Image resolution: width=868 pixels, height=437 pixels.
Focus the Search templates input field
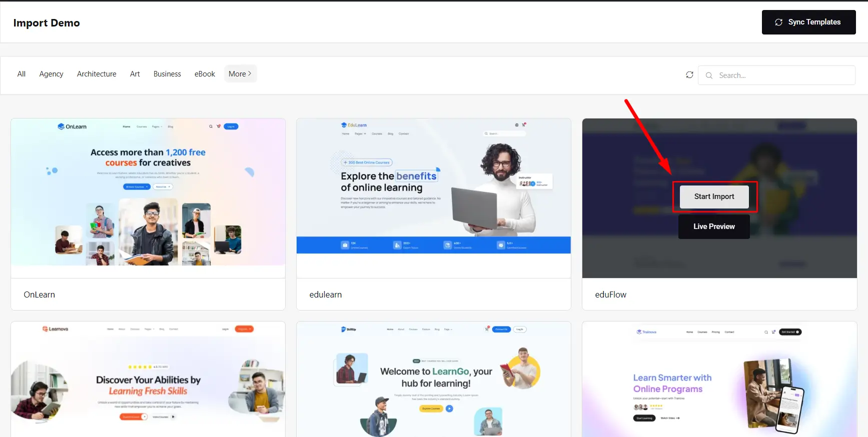pyautogui.click(x=776, y=75)
